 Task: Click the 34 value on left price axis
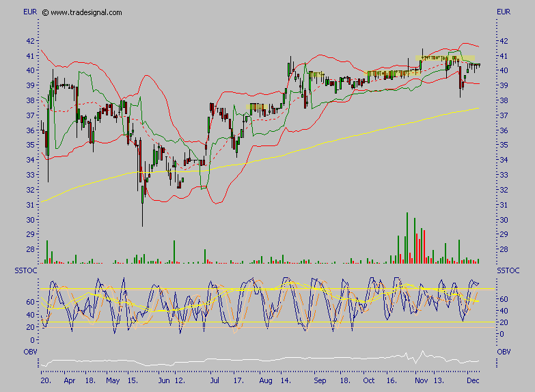pos(30,160)
